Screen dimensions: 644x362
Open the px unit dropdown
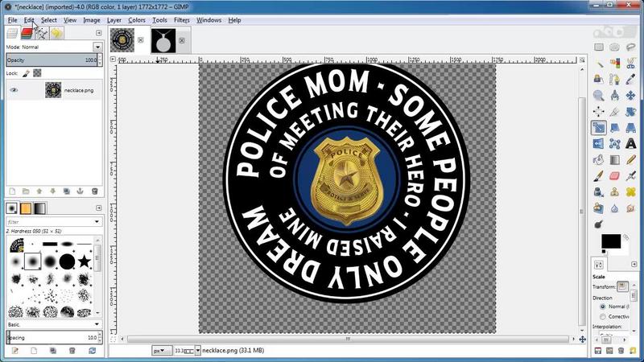(x=162, y=351)
